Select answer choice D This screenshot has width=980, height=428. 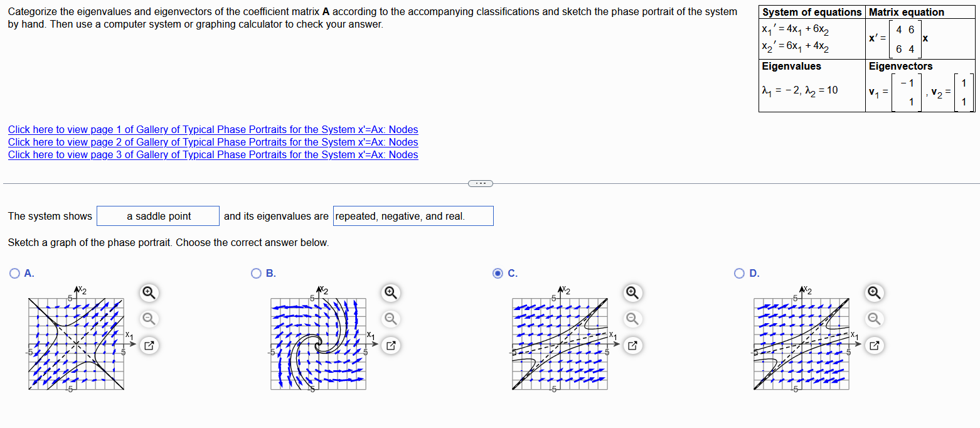[738, 273]
